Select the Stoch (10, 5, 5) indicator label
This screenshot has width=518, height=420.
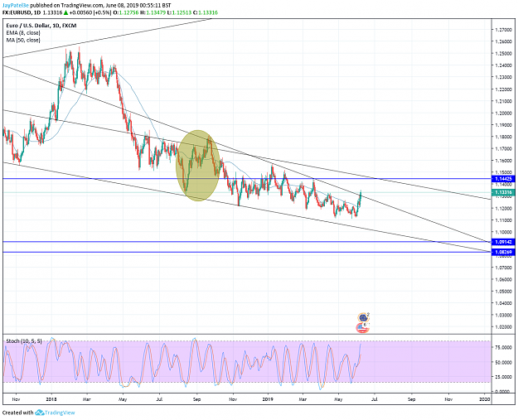(24, 340)
